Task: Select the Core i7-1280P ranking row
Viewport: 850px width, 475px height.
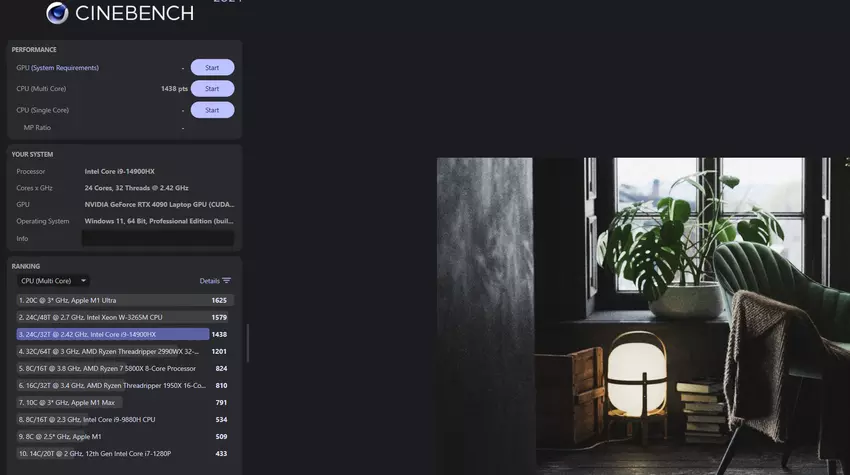Action: click(x=112, y=453)
